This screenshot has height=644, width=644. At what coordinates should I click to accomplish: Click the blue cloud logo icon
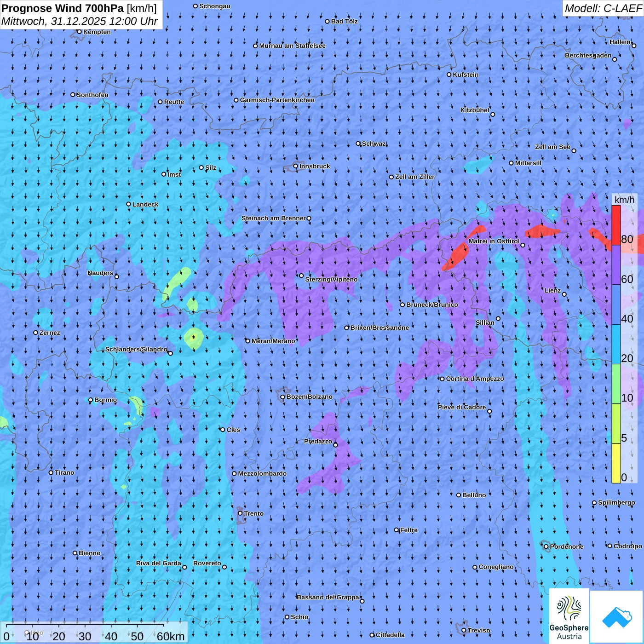pyautogui.click(x=617, y=617)
